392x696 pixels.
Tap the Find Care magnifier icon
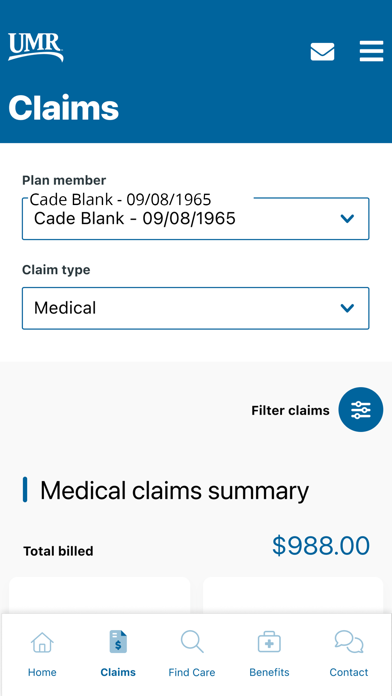pos(192,642)
